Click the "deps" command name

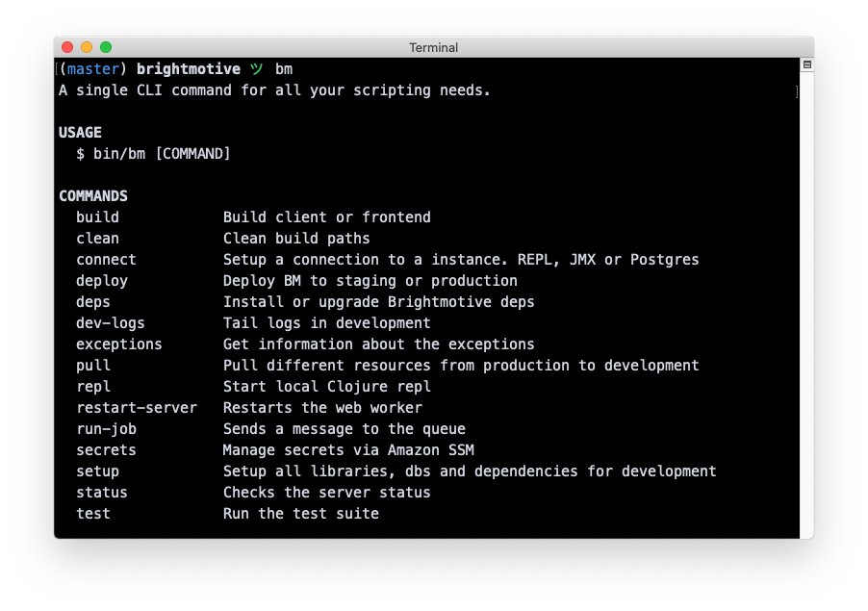click(x=93, y=301)
